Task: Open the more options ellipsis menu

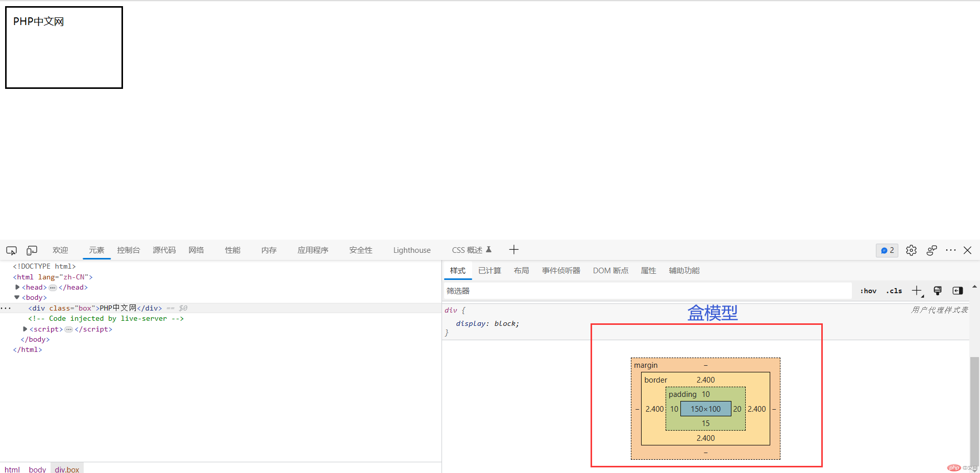Action: click(950, 250)
